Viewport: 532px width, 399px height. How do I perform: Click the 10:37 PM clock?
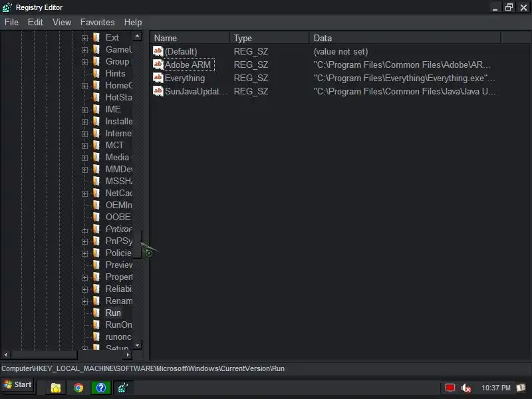click(x=495, y=388)
